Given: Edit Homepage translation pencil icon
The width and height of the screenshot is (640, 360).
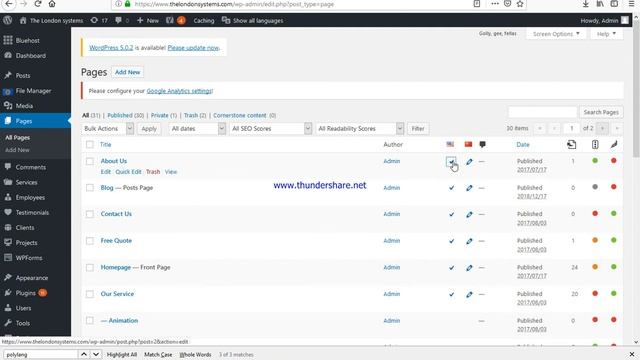Looking at the screenshot, I should (469, 268).
